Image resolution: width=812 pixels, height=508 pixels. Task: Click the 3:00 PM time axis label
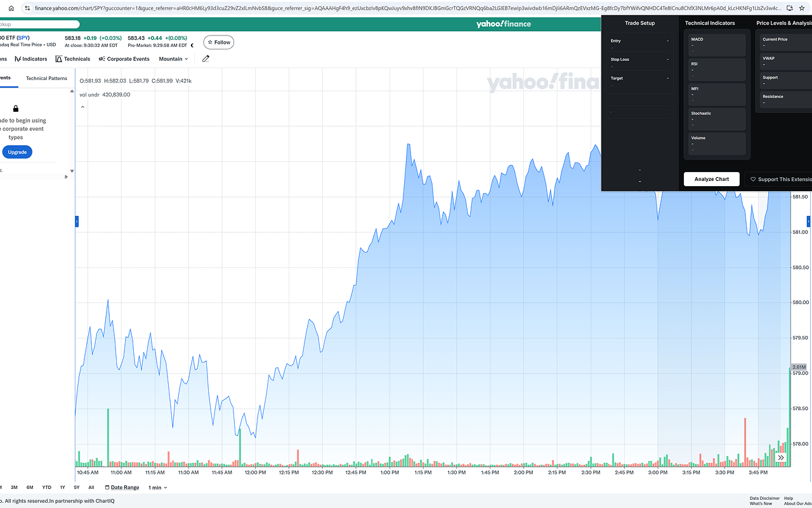[658, 472]
